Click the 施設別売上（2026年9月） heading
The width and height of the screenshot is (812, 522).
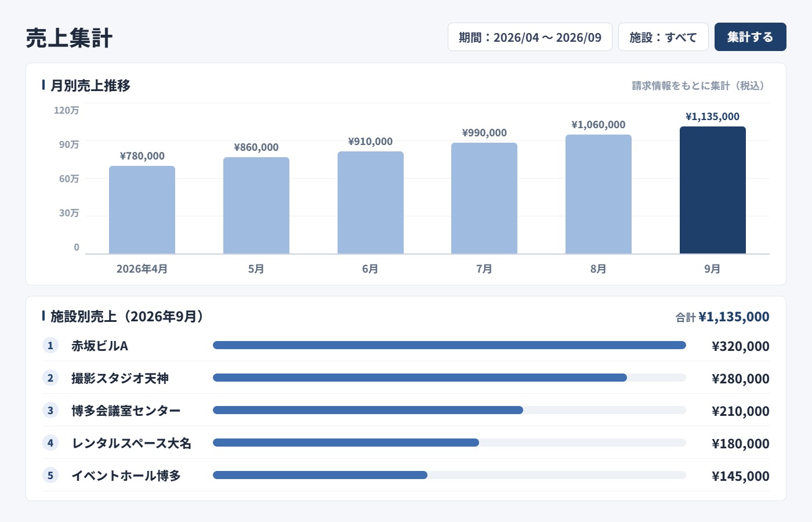point(126,316)
